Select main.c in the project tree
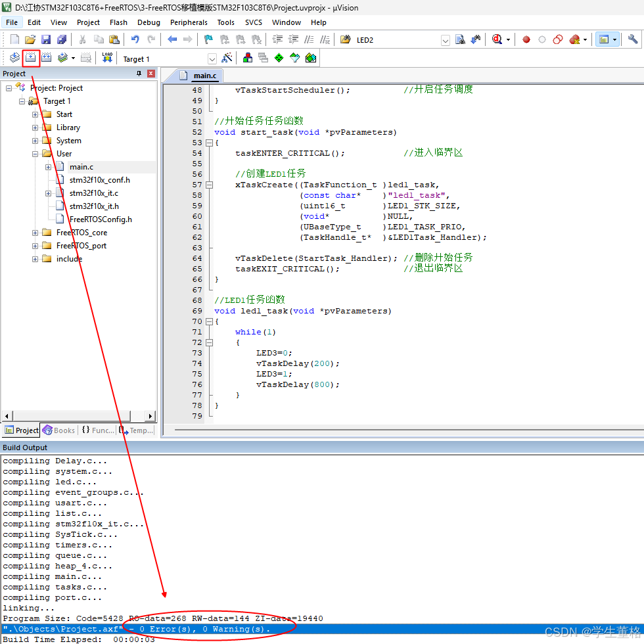Image resolution: width=644 pixels, height=644 pixels. pos(81,167)
